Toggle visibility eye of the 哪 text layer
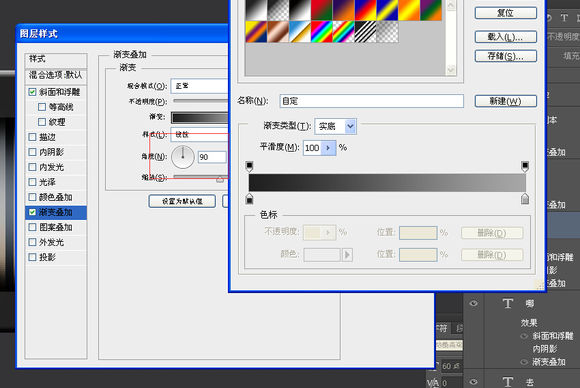Viewport: 580px width, 388px height. [474, 304]
